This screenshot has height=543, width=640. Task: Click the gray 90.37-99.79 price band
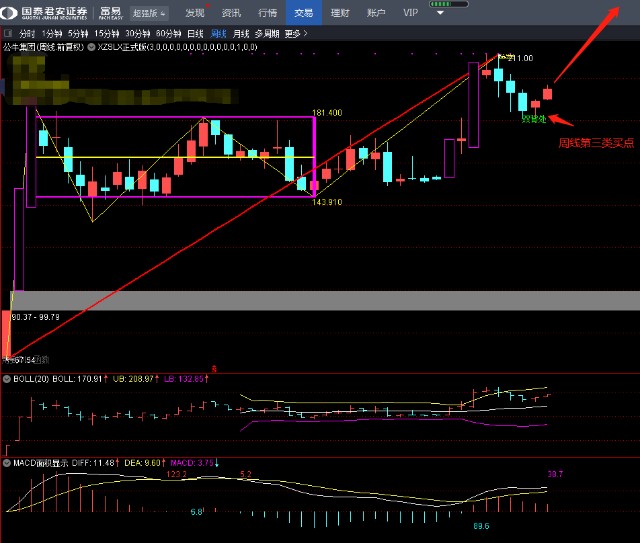(320, 300)
